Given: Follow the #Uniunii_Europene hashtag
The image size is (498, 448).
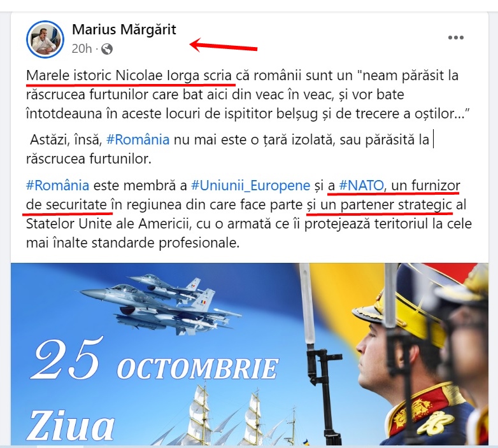Looking at the screenshot, I should coord(250,186).
